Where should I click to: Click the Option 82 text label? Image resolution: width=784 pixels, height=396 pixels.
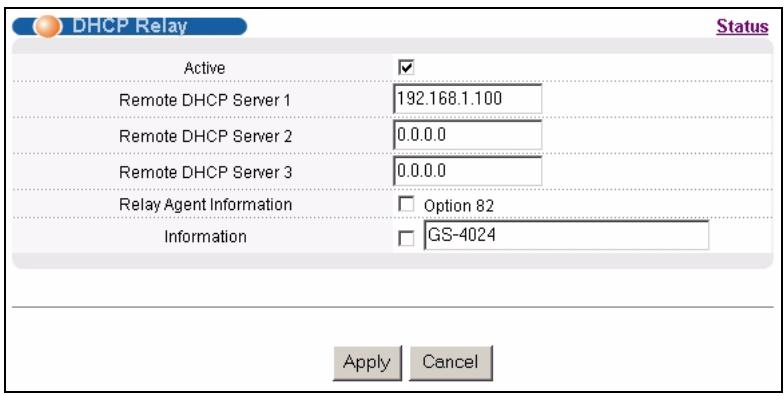[458, 206]
